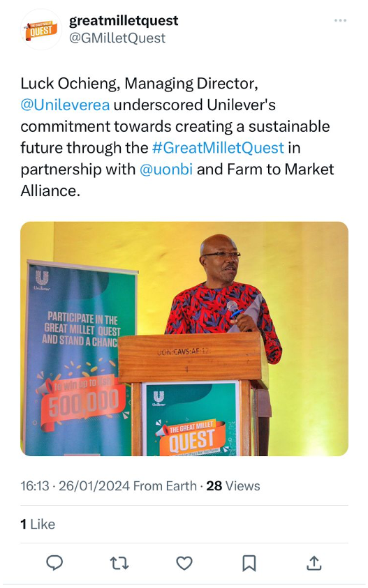Open the share upload icon
This screenshot has width=368, height=588.
coord(314,563)
